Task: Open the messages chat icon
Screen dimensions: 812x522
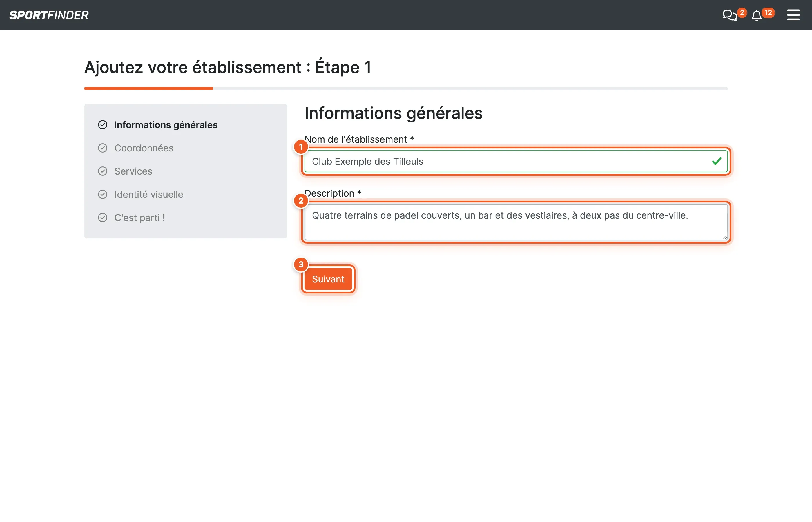Action: [x=729, y=15]
